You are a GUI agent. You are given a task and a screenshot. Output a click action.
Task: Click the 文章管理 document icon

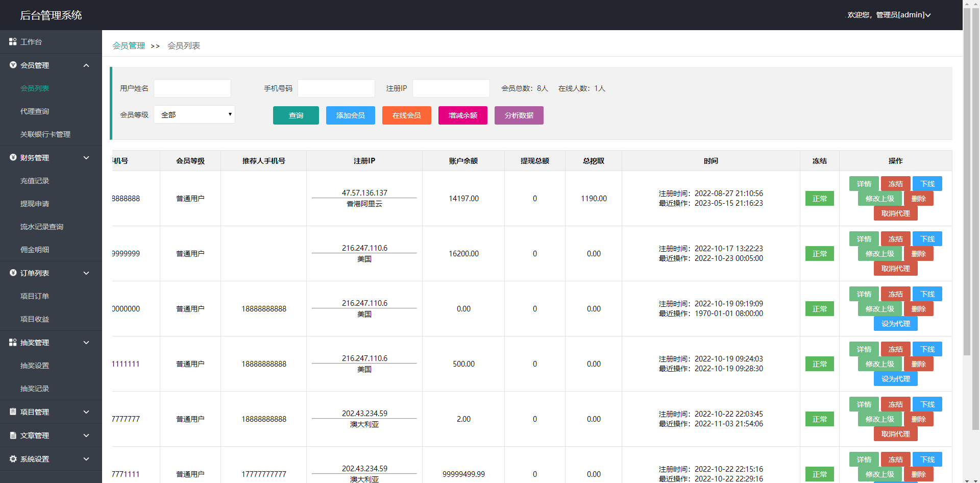point(13,436)
